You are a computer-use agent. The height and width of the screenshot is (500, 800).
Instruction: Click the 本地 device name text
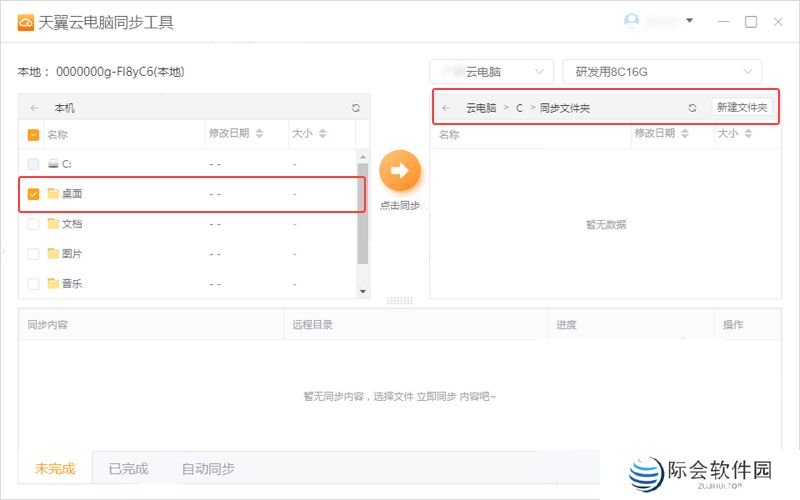(x=120, y=72)
